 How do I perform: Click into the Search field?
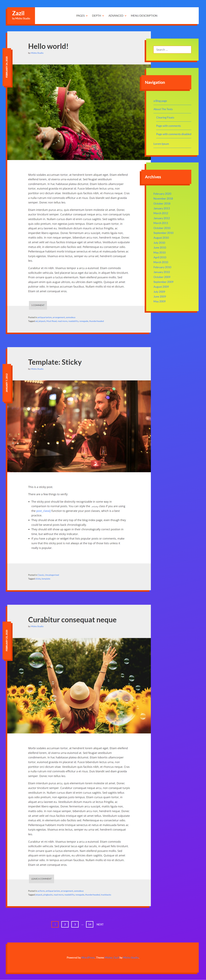tap(172, 49)
